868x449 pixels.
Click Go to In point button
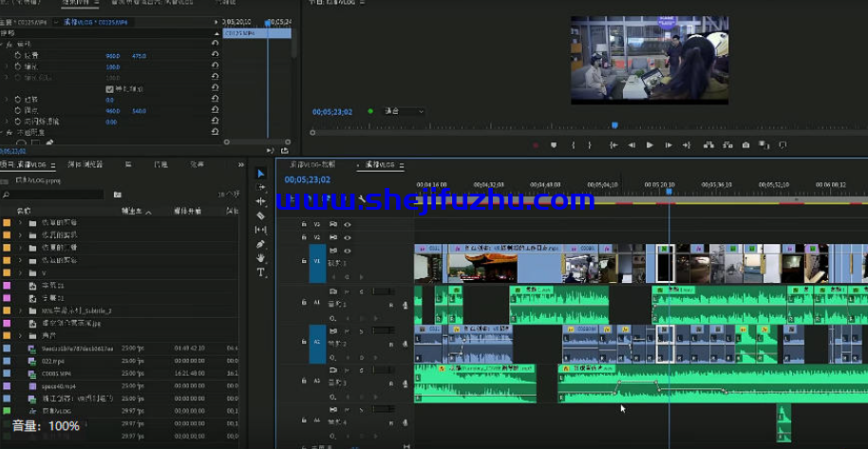click(x=613, y=145)
